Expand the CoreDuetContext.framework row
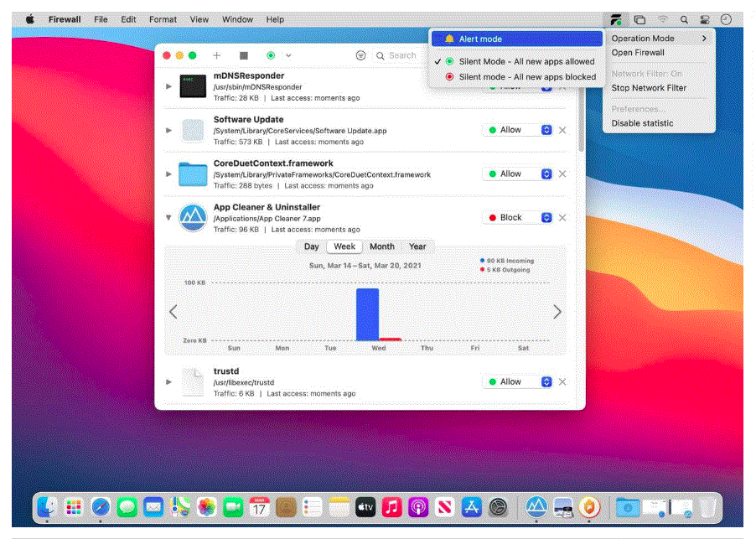The height and width of the screenshot is (539, 756). pyautogui.click(x=168, y=174)
